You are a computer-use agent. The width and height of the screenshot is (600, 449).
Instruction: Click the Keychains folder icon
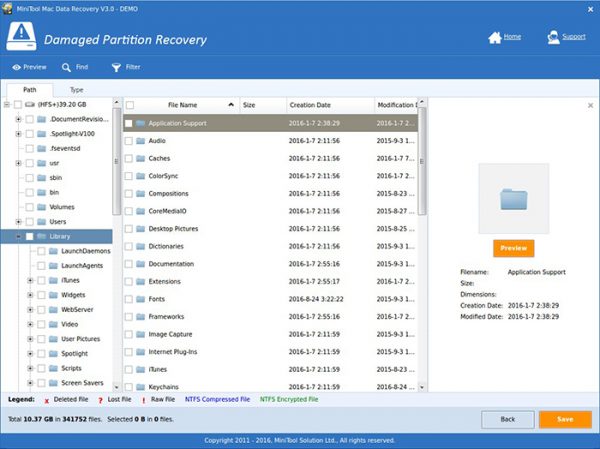point(140,387)
